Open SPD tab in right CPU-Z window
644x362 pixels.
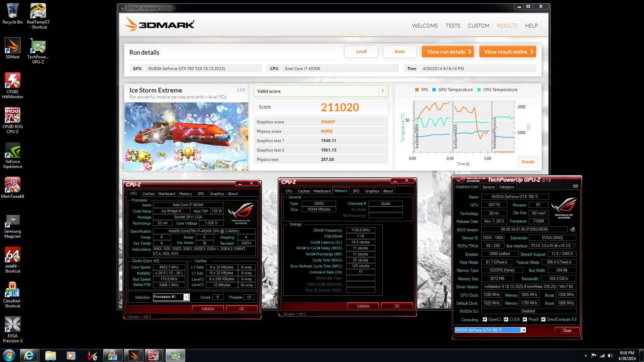point(356,191)
